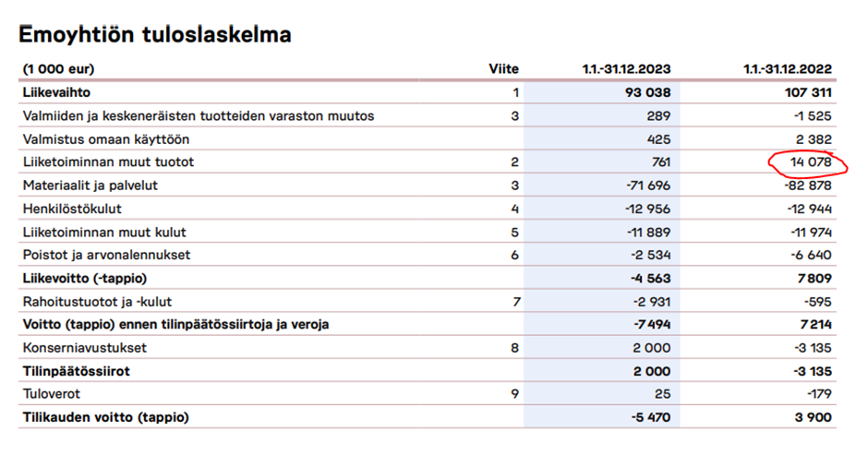This screenshot has height=455, width=868.
Task: Click the "Tuloverot" row label
Action: click(52, 394)
